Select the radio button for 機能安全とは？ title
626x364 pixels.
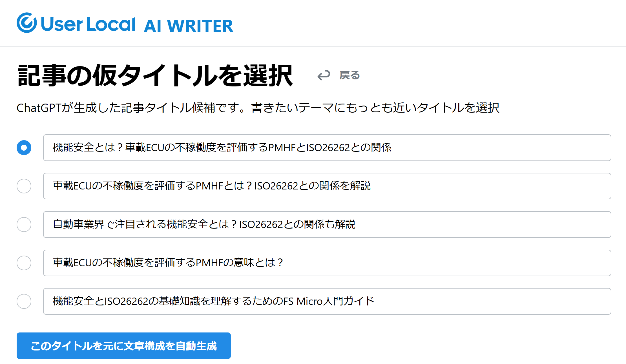click(24, 148)
